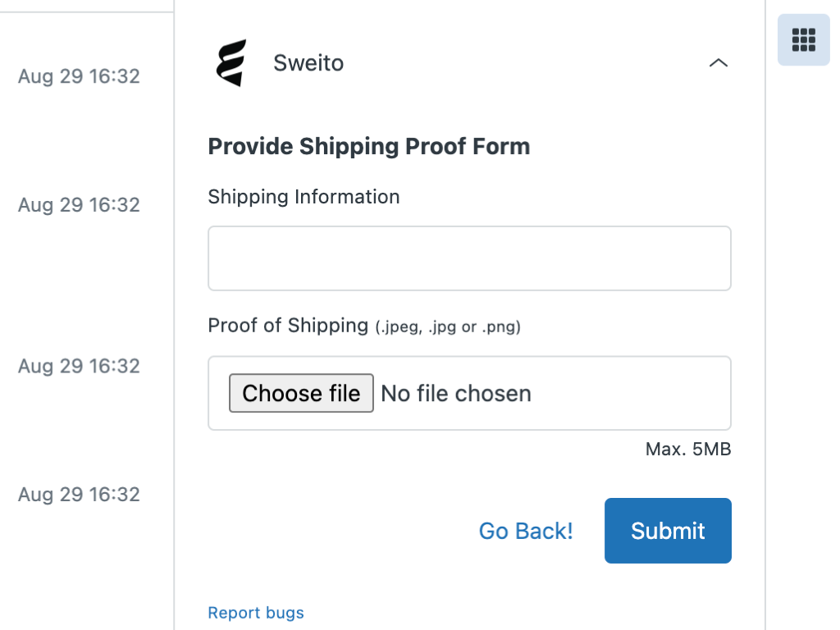
Task: Select the topmost Aug 29 16:32 timestamp
Action: tap(79, 76)
